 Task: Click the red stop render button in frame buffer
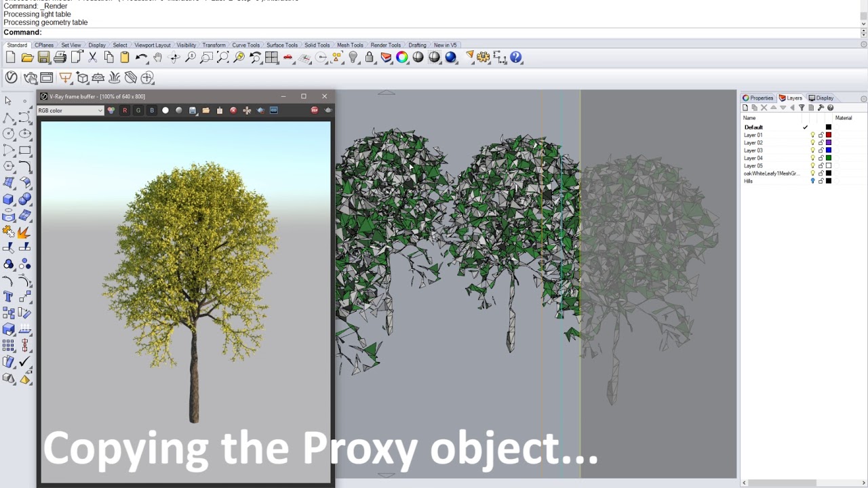(x=315, y=110)
